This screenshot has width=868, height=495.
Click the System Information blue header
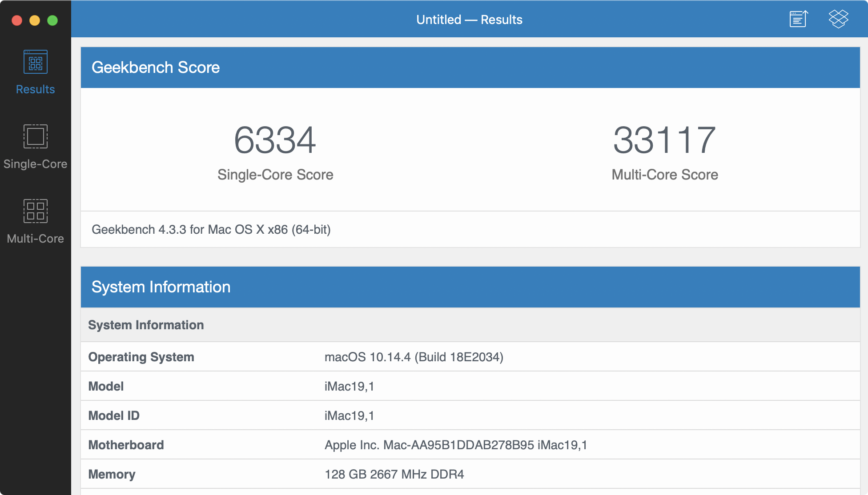pyautogui.click(x=161, y=287)
